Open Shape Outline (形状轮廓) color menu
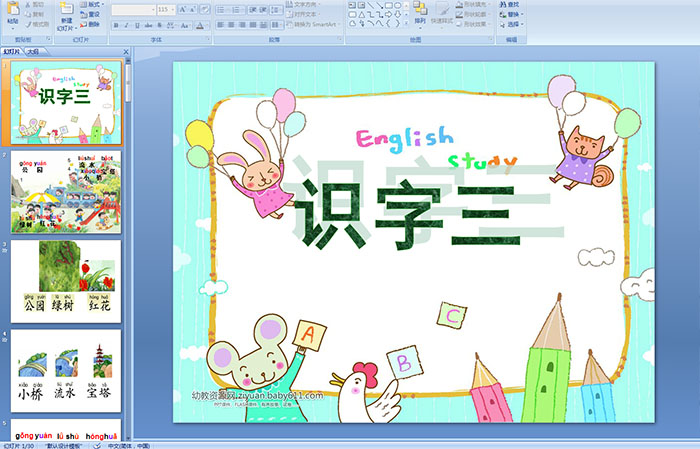Screen dimensions: 700x449 pos(474,14)
